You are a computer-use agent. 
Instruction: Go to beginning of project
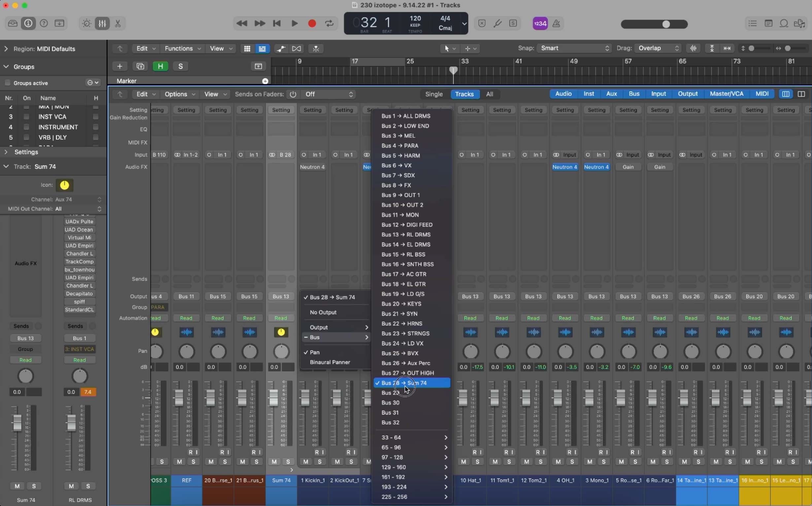pos(277,23)
